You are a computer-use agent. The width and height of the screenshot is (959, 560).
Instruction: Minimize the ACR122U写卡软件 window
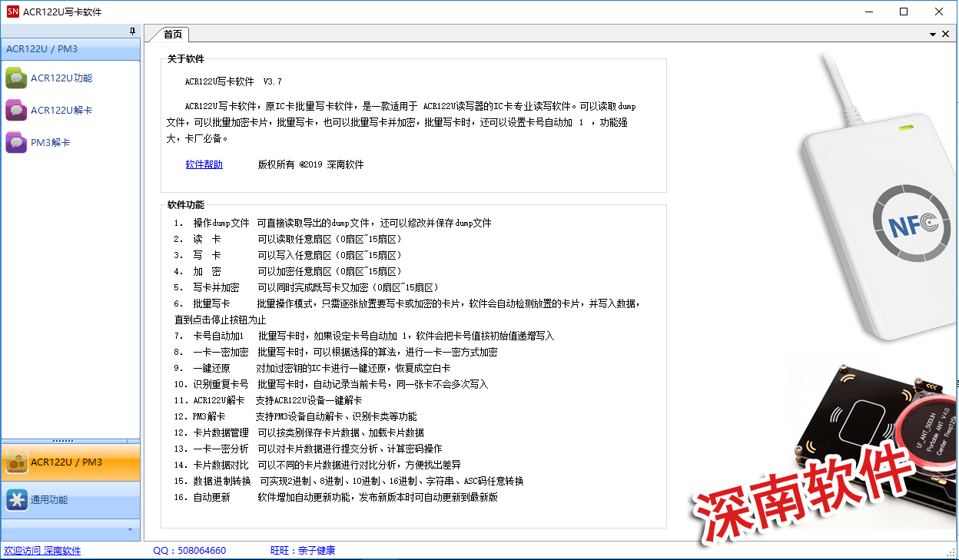coord(868,12)
